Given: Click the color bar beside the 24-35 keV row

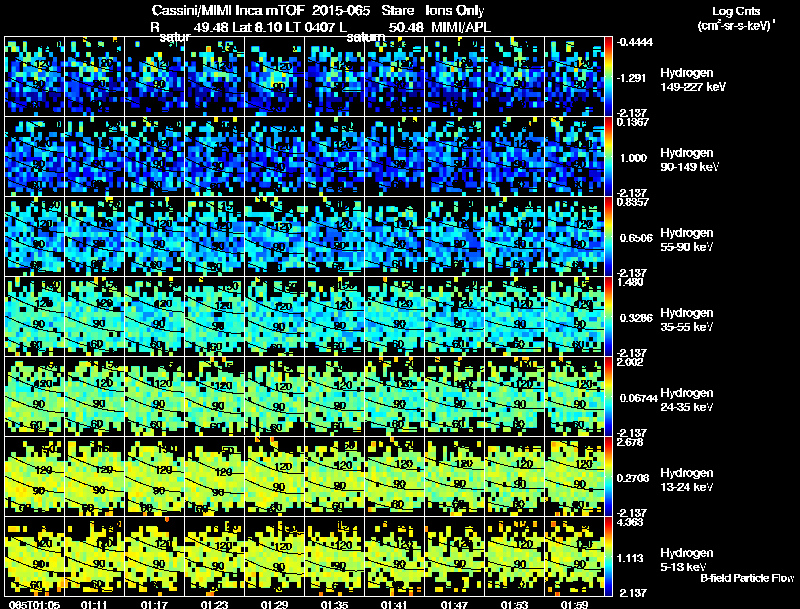Looking at the screenshot, I should [608, 396].
